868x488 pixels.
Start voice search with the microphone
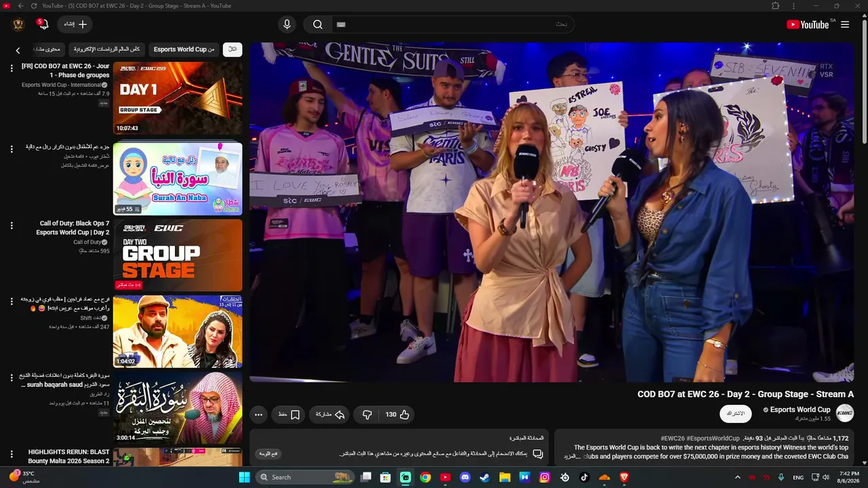[x=287, y=24]
